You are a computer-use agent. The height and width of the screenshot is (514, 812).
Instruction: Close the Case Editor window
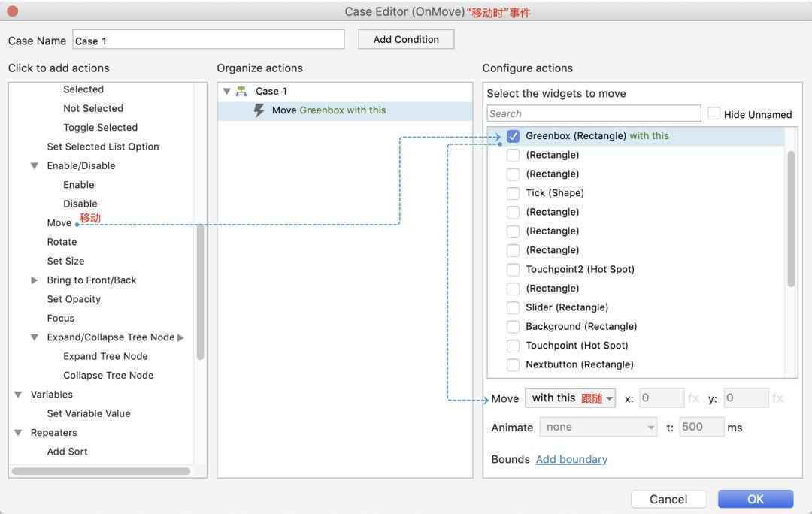coord(13,11)
